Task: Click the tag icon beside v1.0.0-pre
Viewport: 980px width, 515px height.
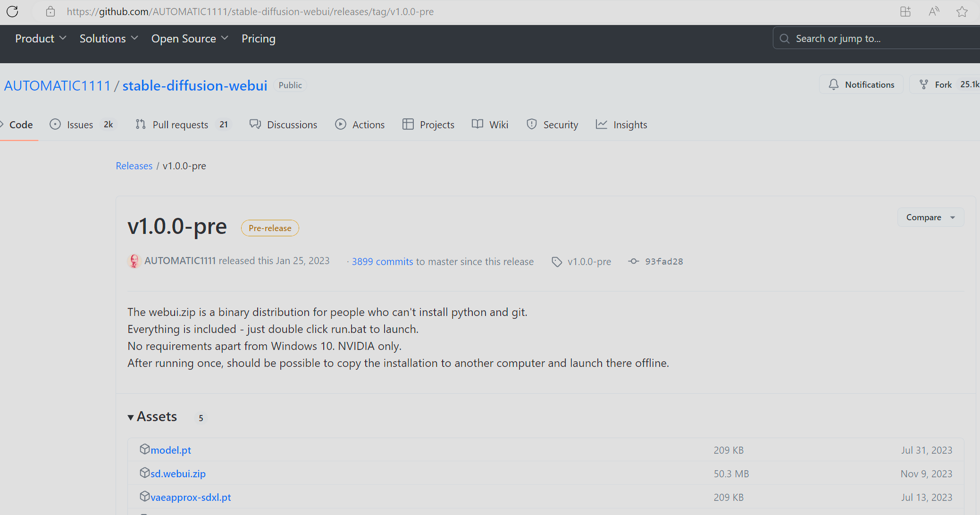Action: [x=557, y=262]
